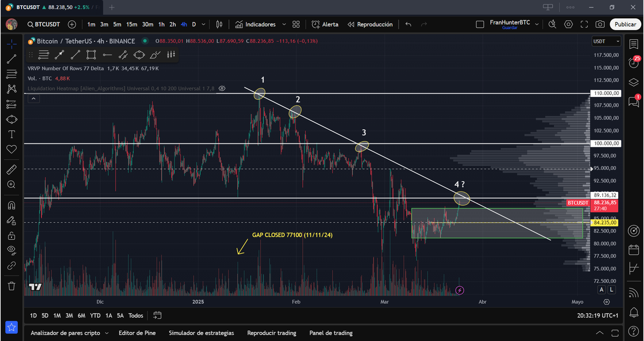Select ellipse tool in floating favorites toolbar

click(x=139, y=54)
